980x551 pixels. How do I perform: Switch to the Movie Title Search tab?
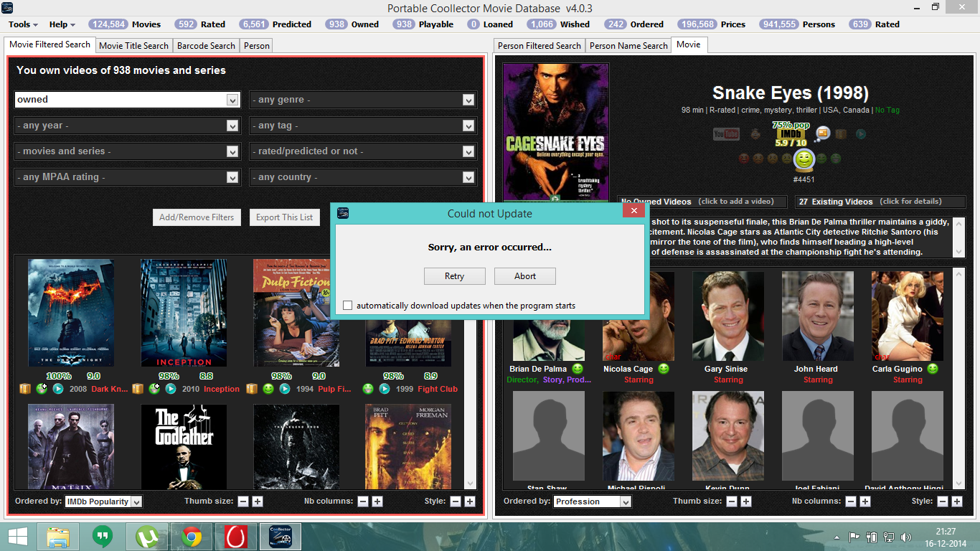(x=134, y=45)
